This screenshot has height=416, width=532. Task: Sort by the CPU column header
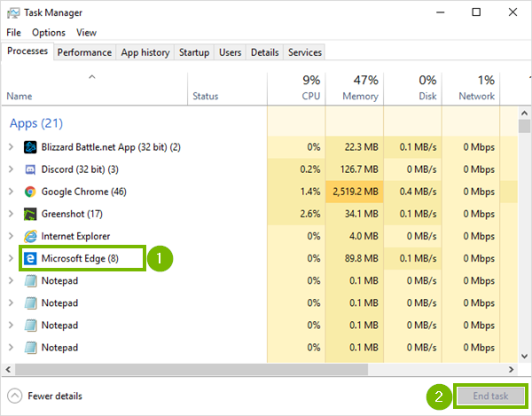[x=296, y=88]
